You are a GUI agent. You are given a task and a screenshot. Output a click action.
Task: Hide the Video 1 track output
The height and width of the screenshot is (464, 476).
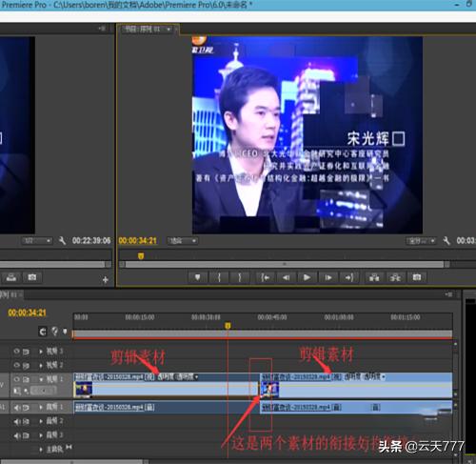(16, 379)
